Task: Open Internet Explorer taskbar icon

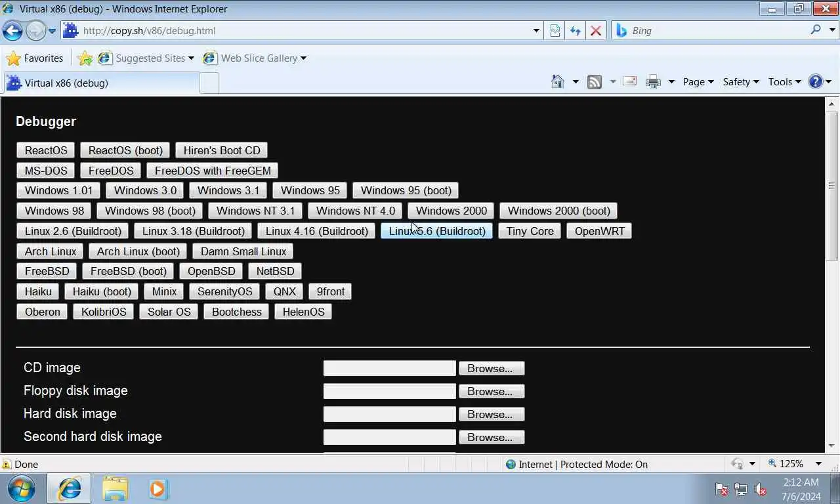Action: point(69,489)
